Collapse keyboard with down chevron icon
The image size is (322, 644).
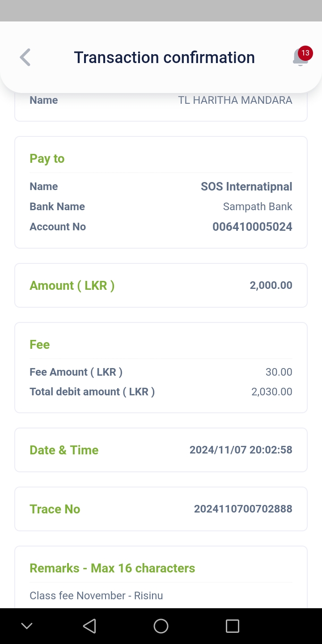[27, 626]
